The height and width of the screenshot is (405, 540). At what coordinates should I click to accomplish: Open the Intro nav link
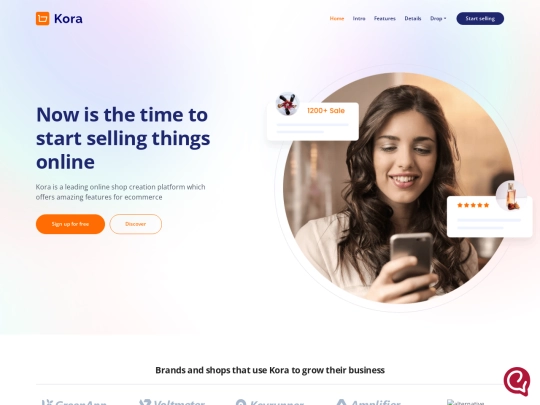359,19
